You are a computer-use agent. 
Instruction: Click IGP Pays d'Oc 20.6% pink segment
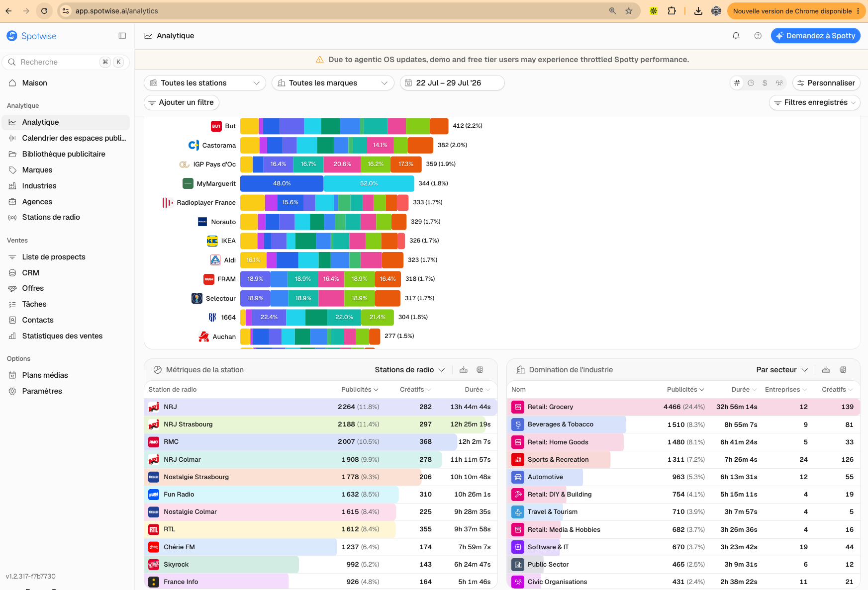[x=342, y=164]
